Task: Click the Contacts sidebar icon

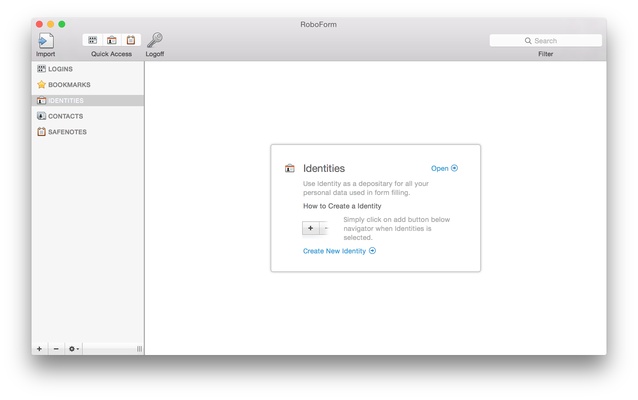Action: pos(41,116)
